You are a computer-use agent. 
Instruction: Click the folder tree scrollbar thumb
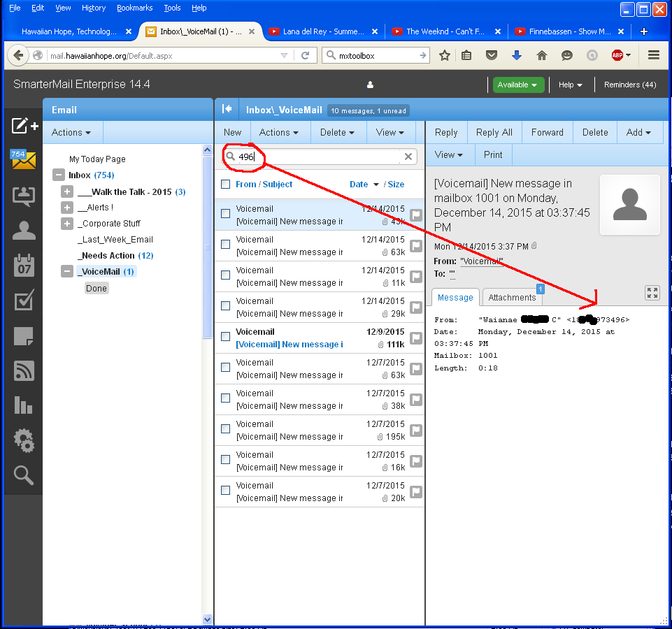point(207,247)
